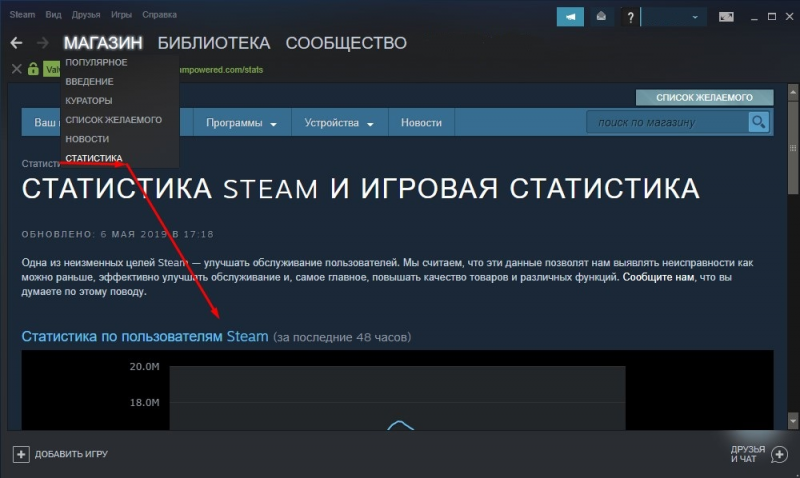Open the inbox envelope icon
The height and width of the screenshot is (478, 800).
[x=602, y=17]
